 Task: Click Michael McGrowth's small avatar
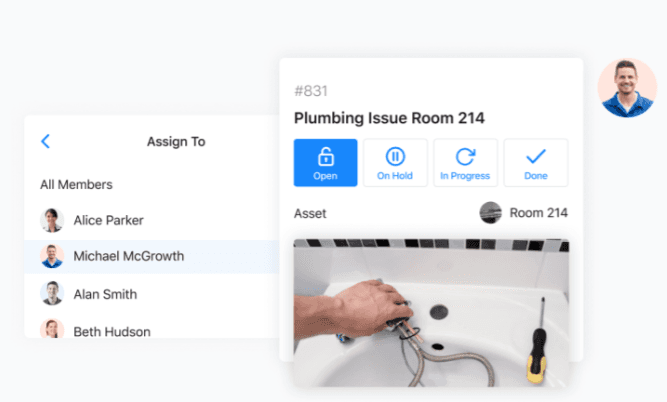pyautogui.click(x=52, y=256)
